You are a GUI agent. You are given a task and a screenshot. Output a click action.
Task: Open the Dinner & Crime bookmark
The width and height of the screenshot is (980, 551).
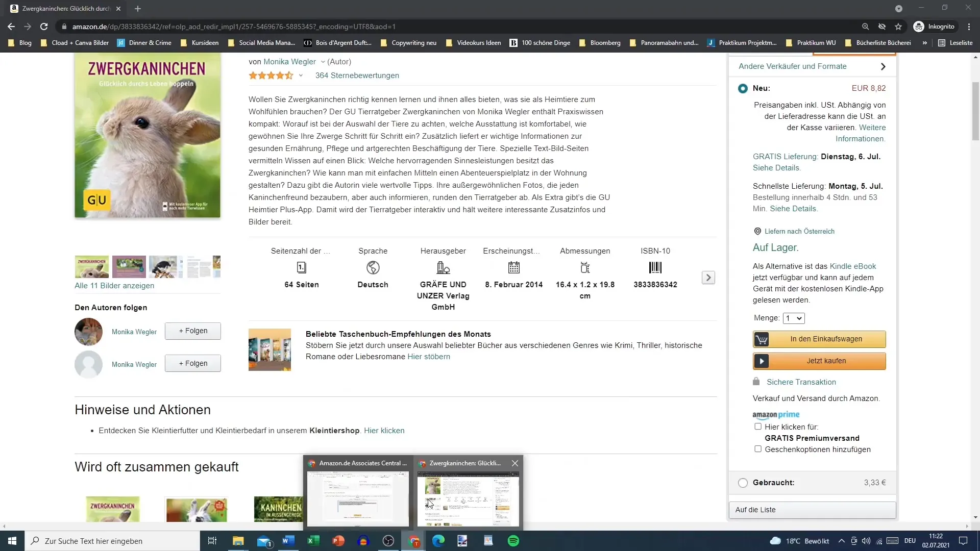point(144,43)
